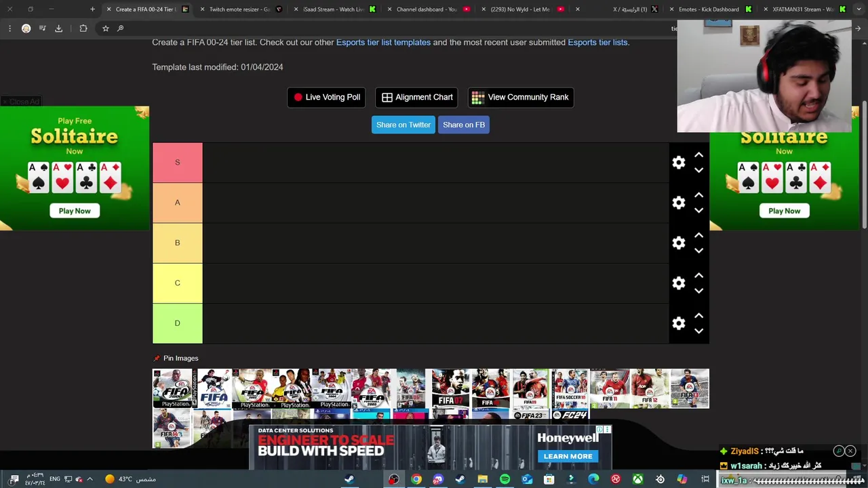Image resolution: width=868 pixels, height=488 pixels.
Task: Click View Community Rank button
Action: pos(521,98)
